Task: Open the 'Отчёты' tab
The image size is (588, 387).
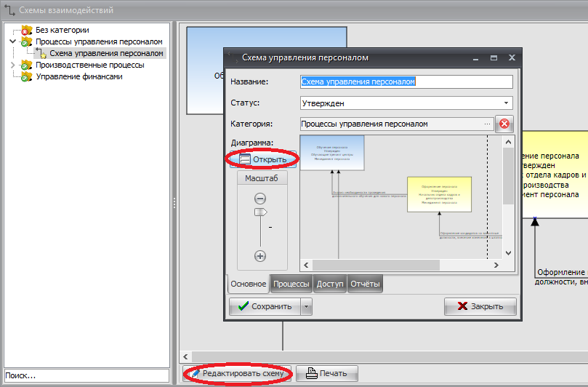Action: pyautogui.click(x=364, y=284)
